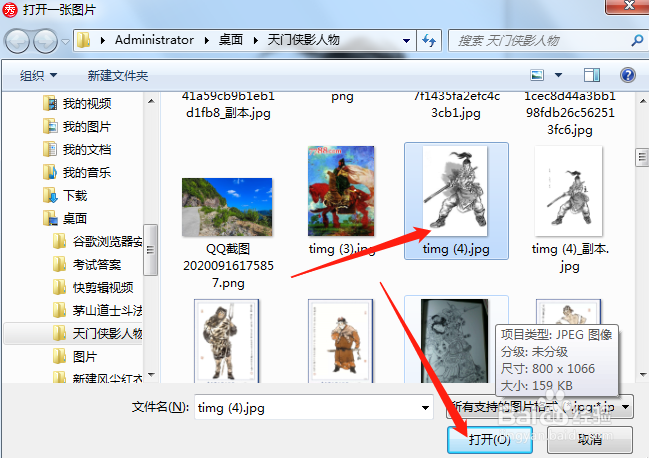Click the folder icon in address bar
The width and height of the screenshot is (649, 458).
(84, 40)
